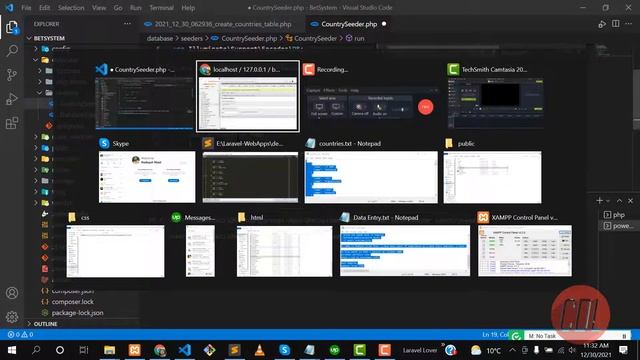Click the Upwork icon in the taskbar
640x360 pixels.
[x=335, y=350]
